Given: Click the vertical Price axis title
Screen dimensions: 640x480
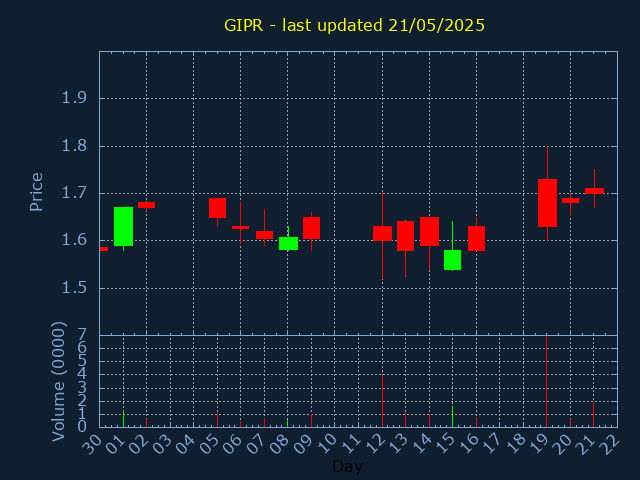Looking at the screenshot, I should (x=36, y=192).
